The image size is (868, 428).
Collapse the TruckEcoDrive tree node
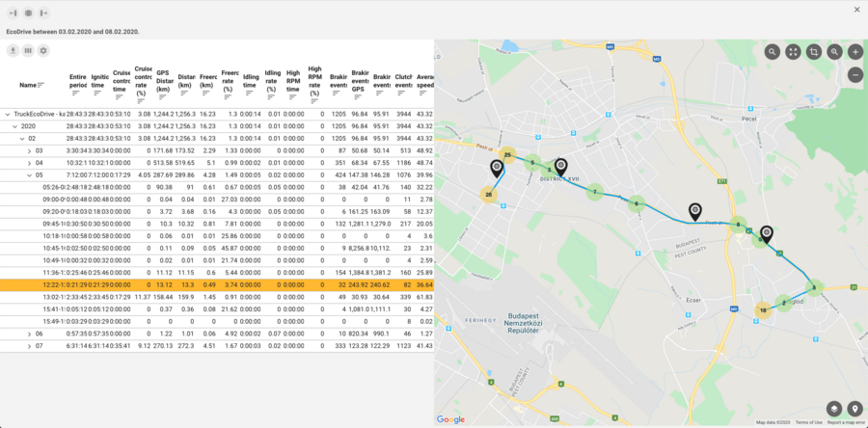point(7,114)
